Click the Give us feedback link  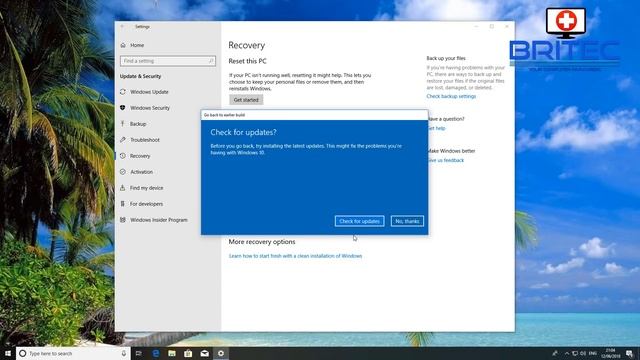tap(446, 160)
